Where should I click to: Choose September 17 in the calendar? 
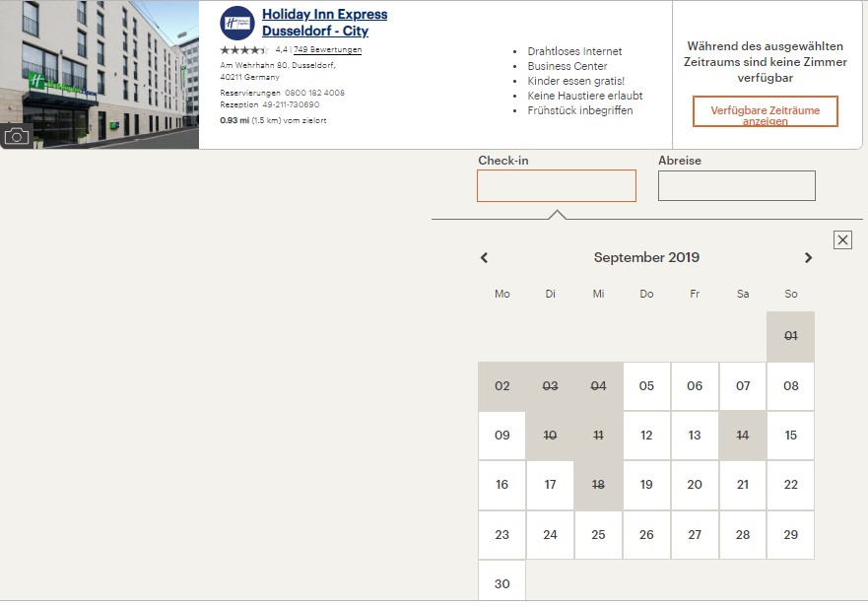[x=550, y=485]
